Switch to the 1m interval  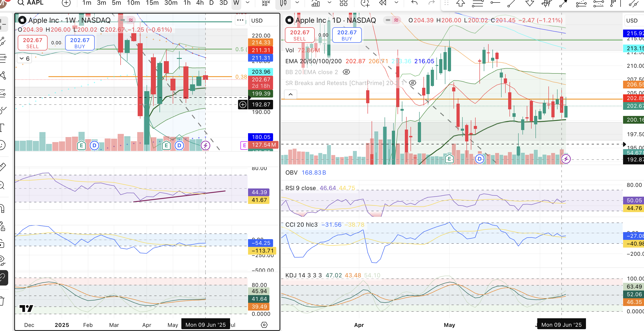tap(87, 3)
